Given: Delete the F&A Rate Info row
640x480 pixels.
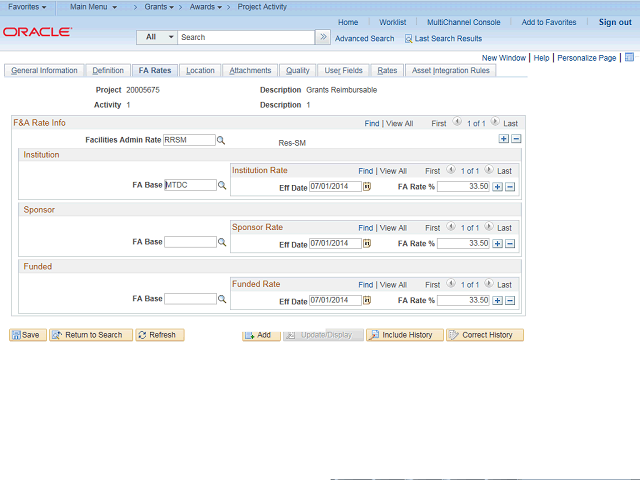Looking at the screenshot, I should pyautogui.click(x=516, y=139).
